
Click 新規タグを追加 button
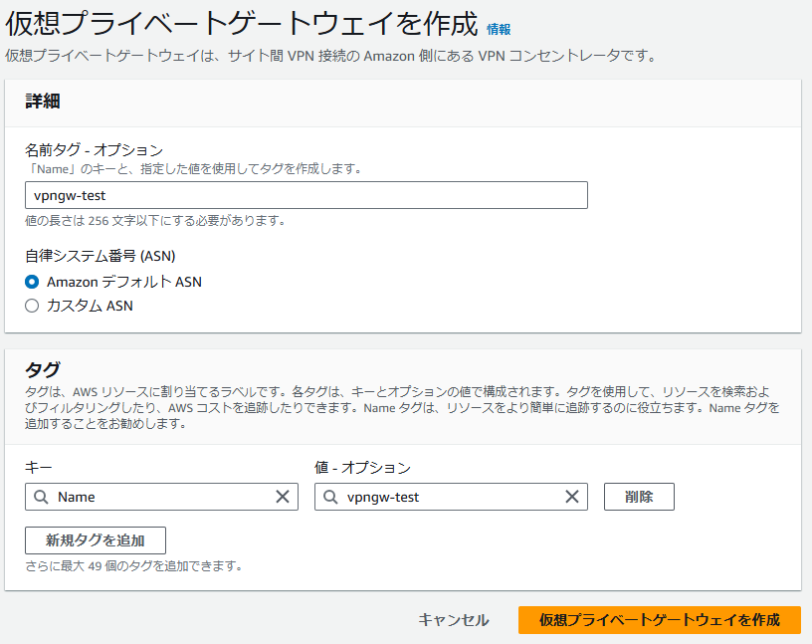96,540
